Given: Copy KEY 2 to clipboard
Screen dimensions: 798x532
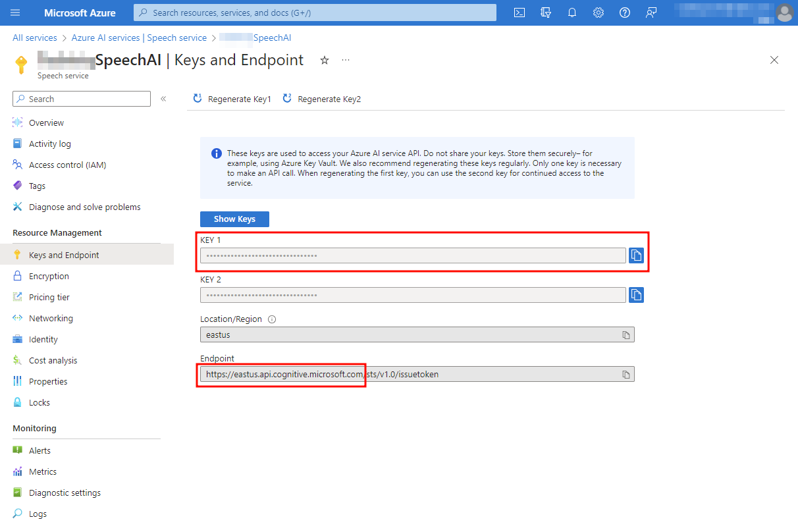Looking at the screenshot, I should click(x=636, y=295).
